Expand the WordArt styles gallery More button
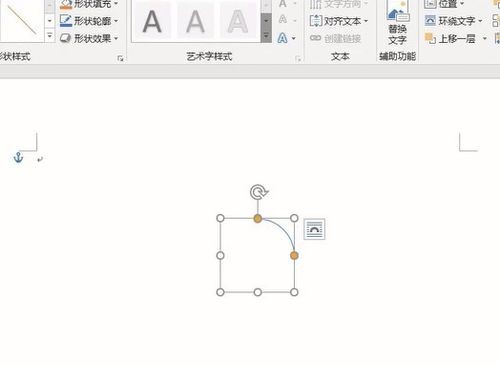The width and height of the screenshot is (500, 365). coord(266,36)
